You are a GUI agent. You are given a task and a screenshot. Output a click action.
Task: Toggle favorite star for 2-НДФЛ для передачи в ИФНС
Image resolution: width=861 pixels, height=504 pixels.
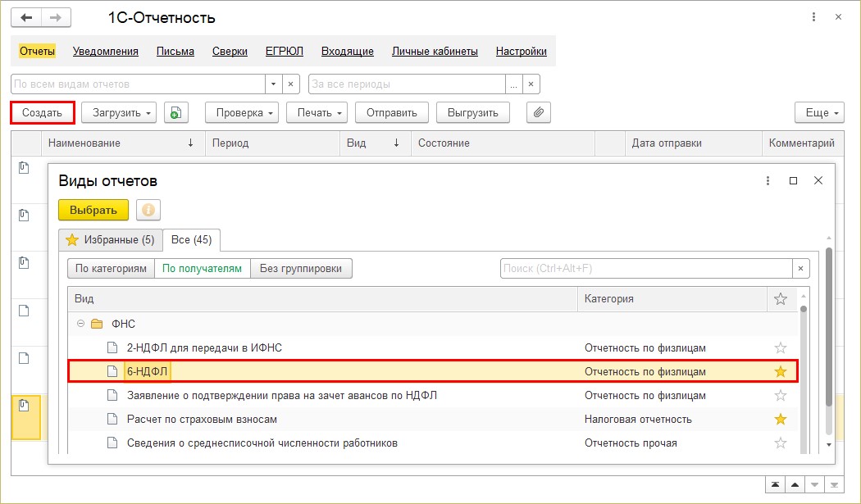pos(781,347)
